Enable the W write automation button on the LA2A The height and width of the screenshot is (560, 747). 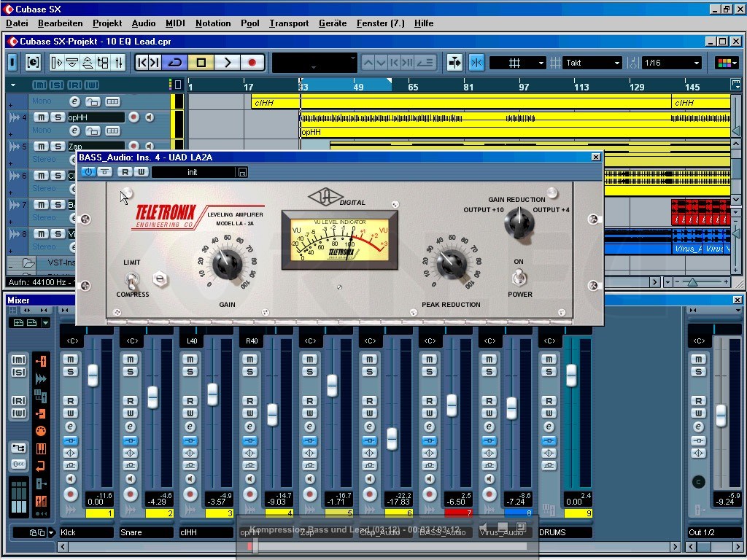143,172
